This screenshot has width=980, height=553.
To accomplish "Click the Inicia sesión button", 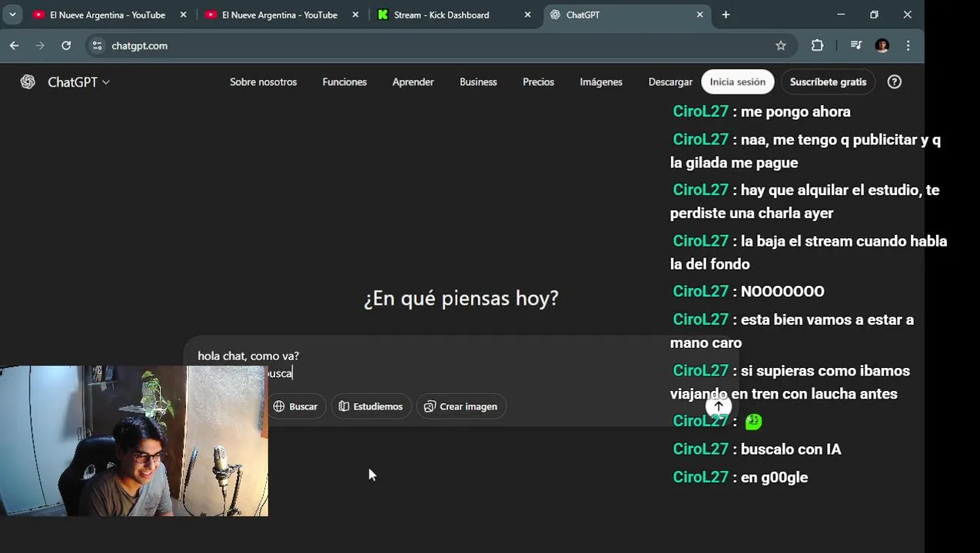I will point(737,81).
